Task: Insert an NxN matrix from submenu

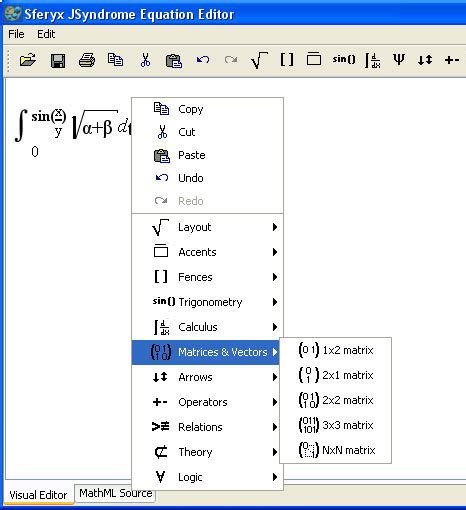Action: click(x=335, y=450)
